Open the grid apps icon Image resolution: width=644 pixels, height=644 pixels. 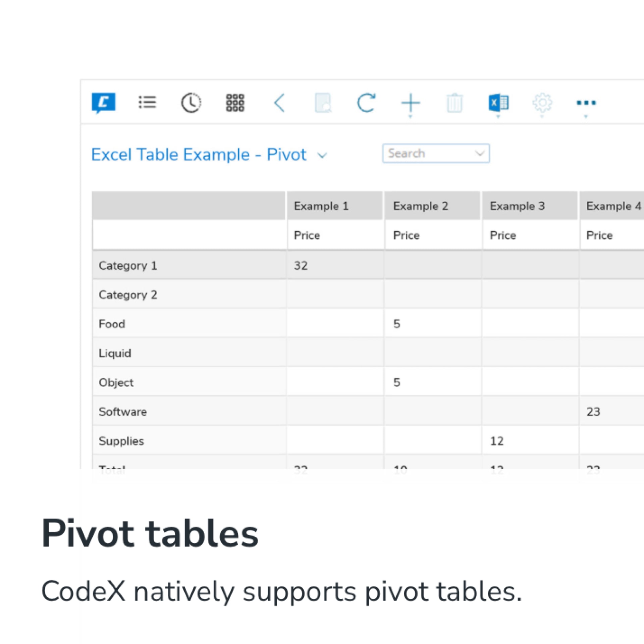point(235,102)
